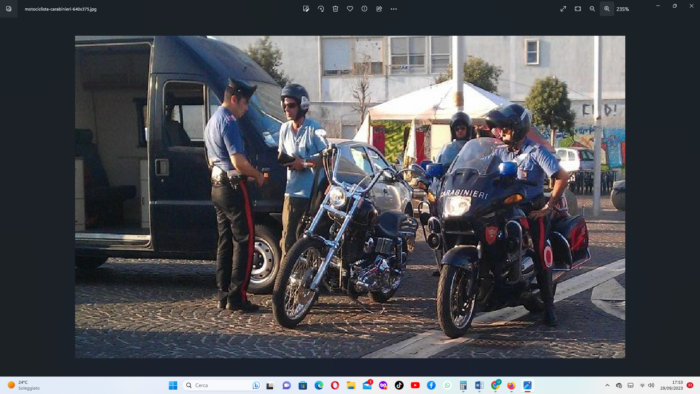
Task: Click the Cerca taskbar search field
Action: click(222, 386)
